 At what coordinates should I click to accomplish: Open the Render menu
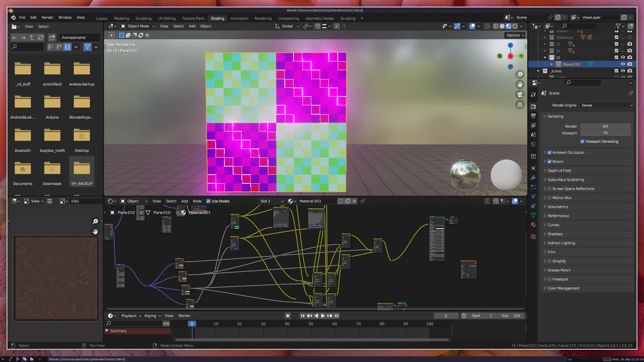point(47,17)
